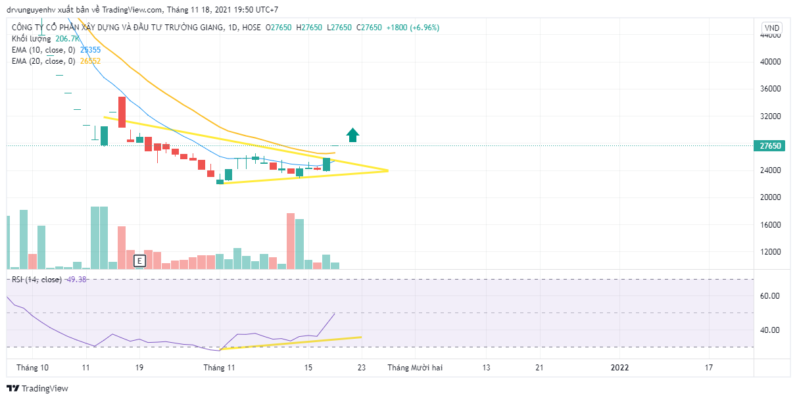Click the close value C27650
The image size is (797, 400).
coord(371,27)
